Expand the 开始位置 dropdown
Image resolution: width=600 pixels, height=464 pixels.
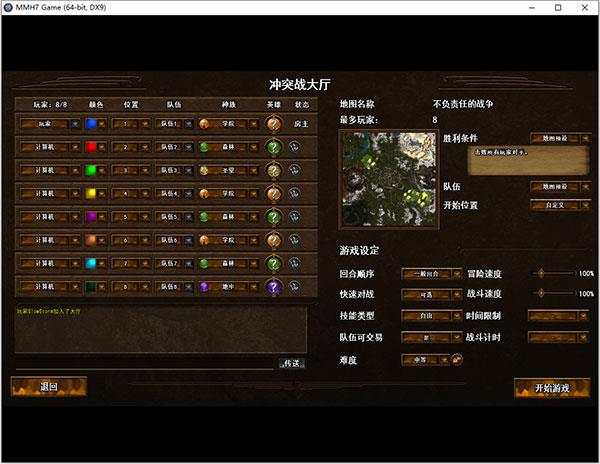561,205
